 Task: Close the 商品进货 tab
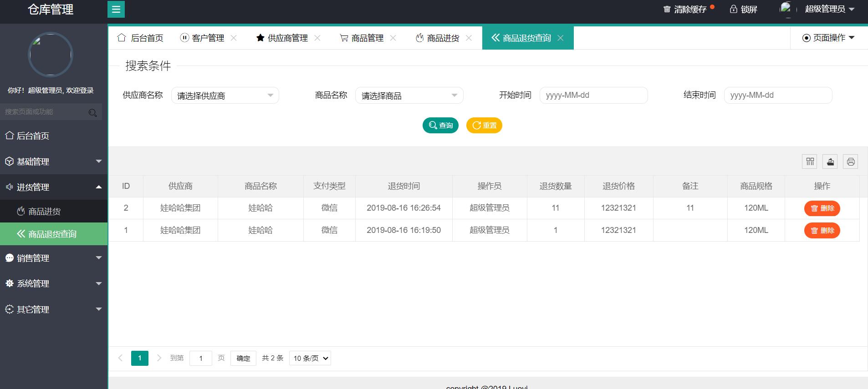(469, 38)
